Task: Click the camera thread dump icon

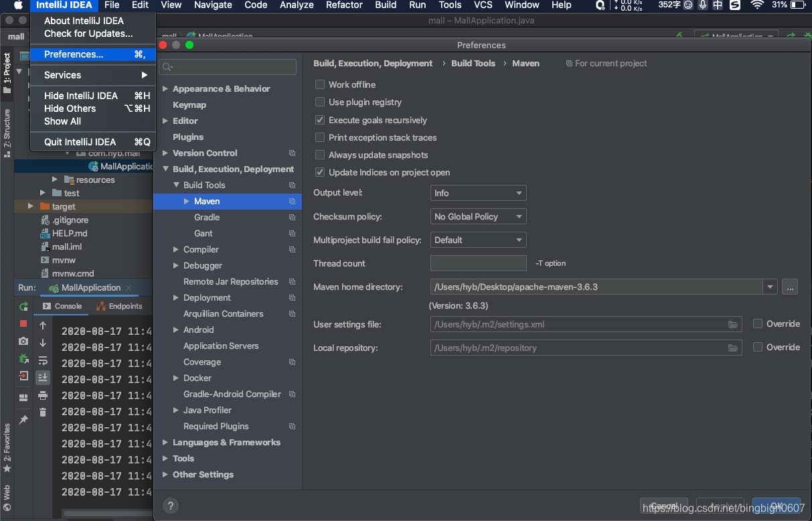Action: point(23,341)
